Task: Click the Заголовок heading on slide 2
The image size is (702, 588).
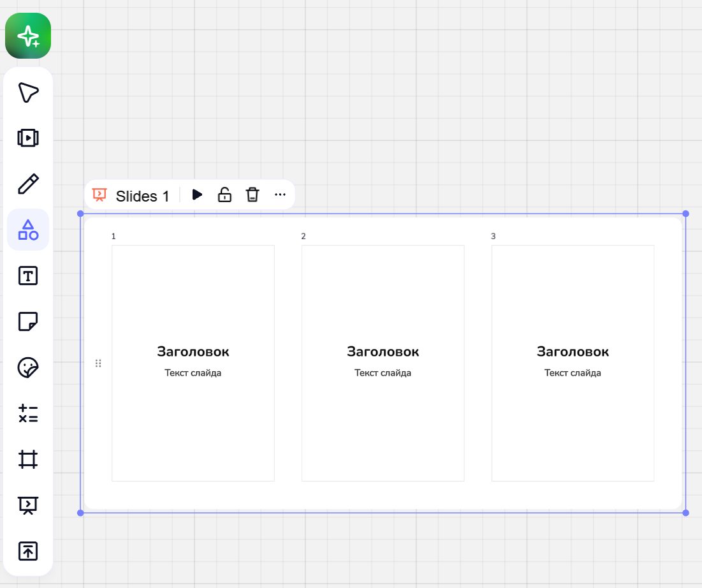Action: coord(383,351)
